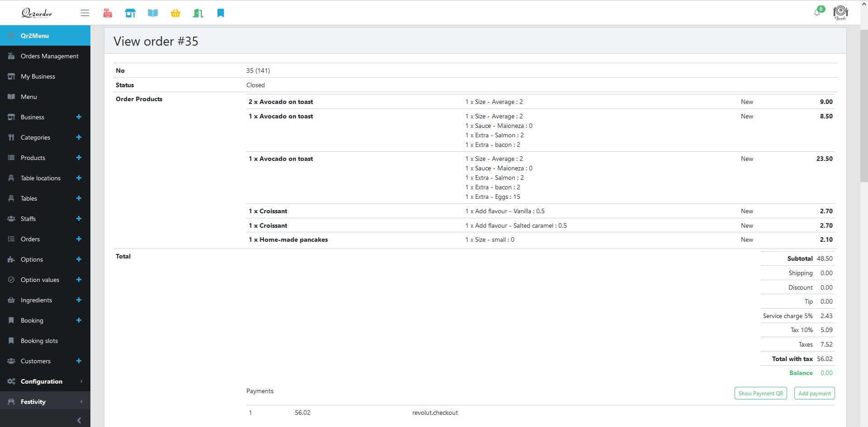Click the plus icon next to Products
The height and width of the screenshot is (427, 868).
pyautogui.click(x=79, y=158)
